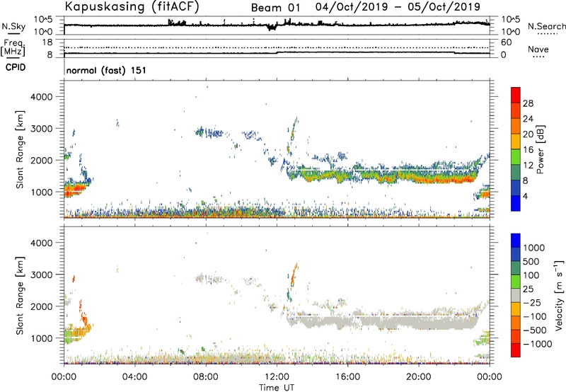Click the '18' frequency axis tick
The height and width of the screenshot is (392, 566).
click(x=47, y=42)
